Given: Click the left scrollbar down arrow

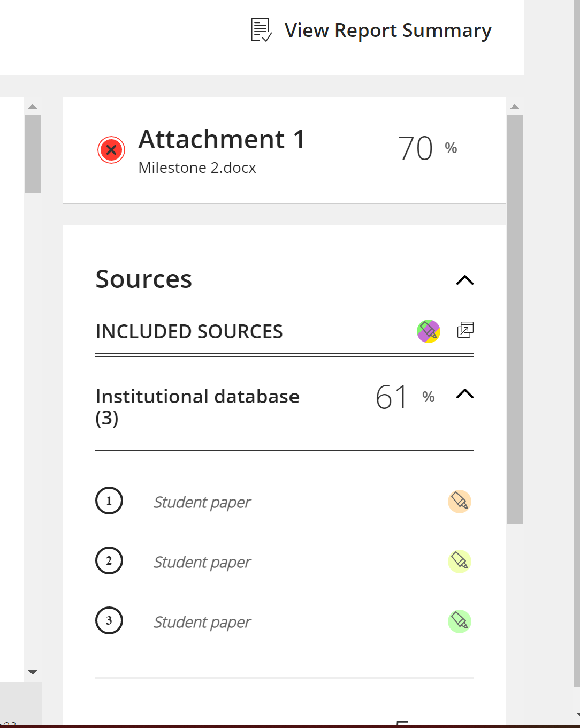Looking at the screenshot, I should [33, 672].
